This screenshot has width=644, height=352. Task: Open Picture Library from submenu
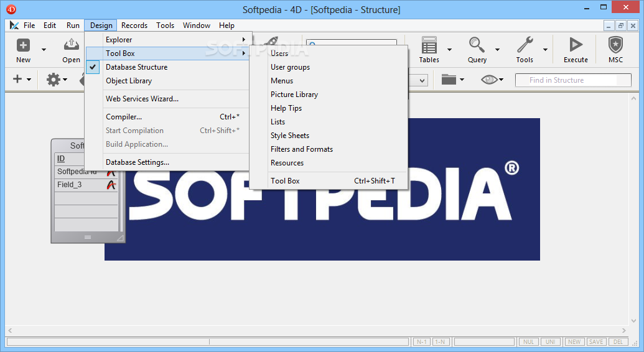pos(329,95)
